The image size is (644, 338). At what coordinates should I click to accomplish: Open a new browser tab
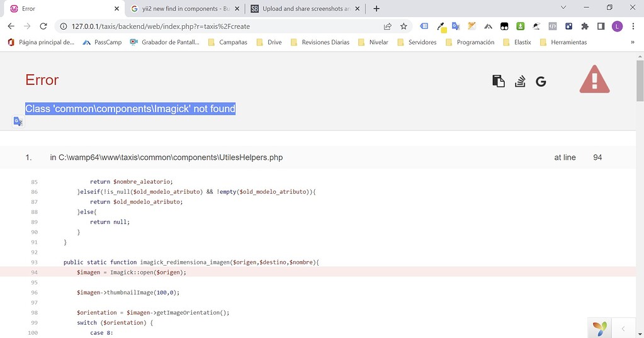(x=376, y=9)
